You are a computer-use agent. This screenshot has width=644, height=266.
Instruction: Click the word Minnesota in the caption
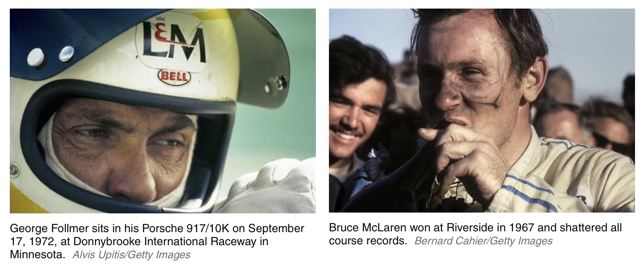[37, 255]
